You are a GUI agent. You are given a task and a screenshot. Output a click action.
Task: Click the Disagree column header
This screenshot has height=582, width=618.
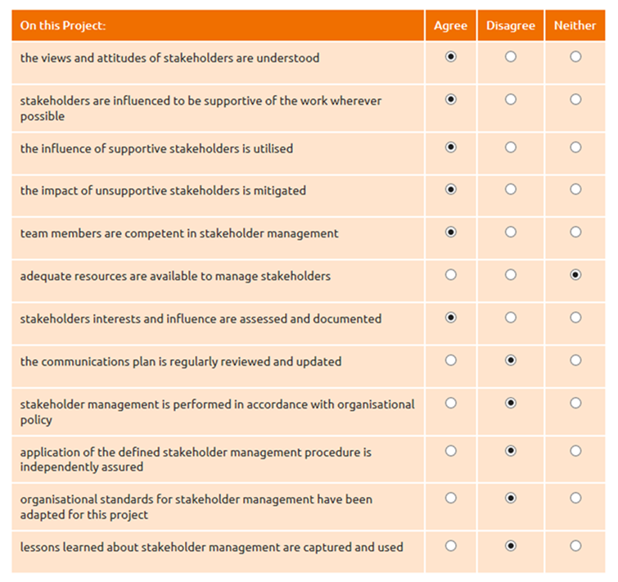[x=510, y=26]
